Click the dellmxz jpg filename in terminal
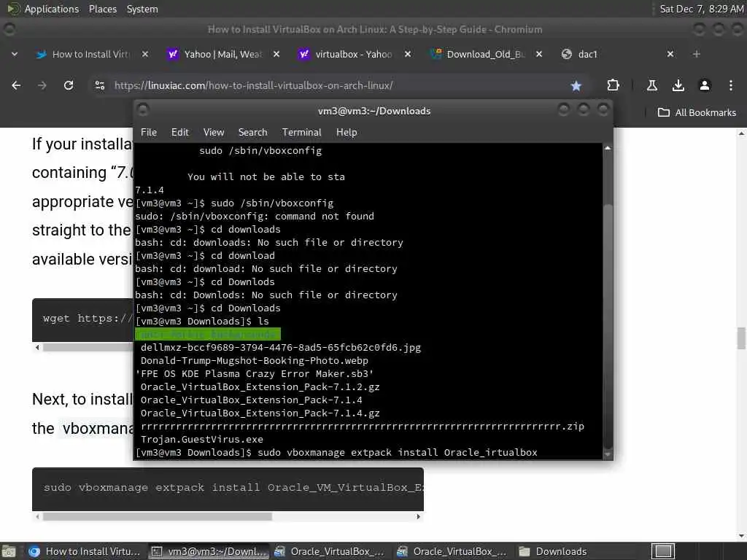 tap(281, 348)
